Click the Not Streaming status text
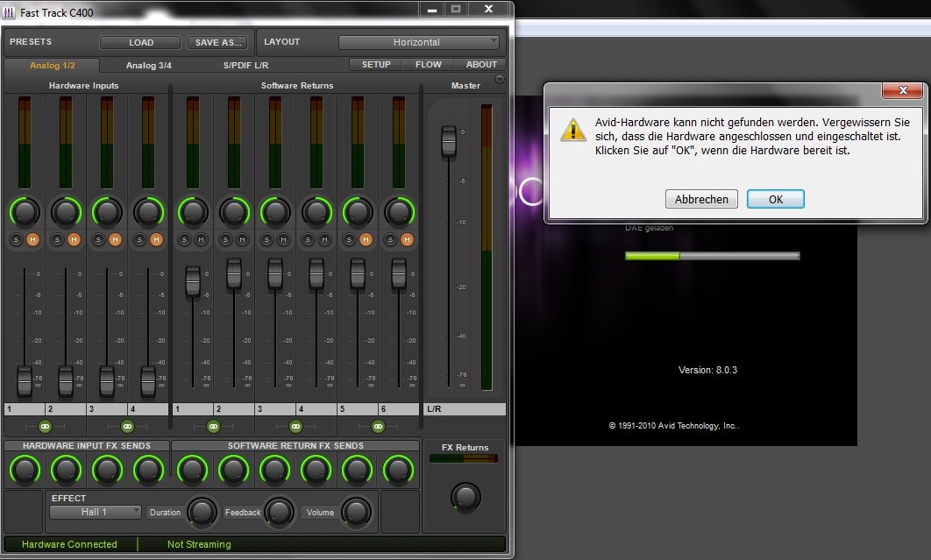The width and height of the screenshot is (931, 560). click(x=199, y=544)
